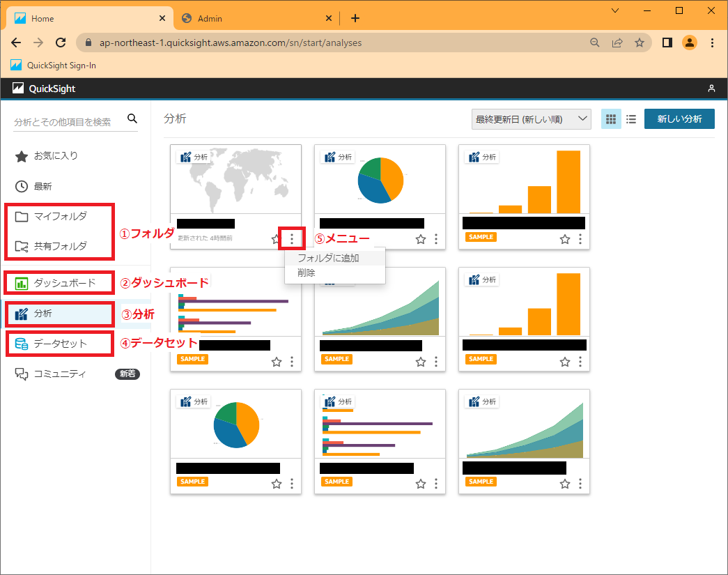Switch to grid view layout

(611, 119)
